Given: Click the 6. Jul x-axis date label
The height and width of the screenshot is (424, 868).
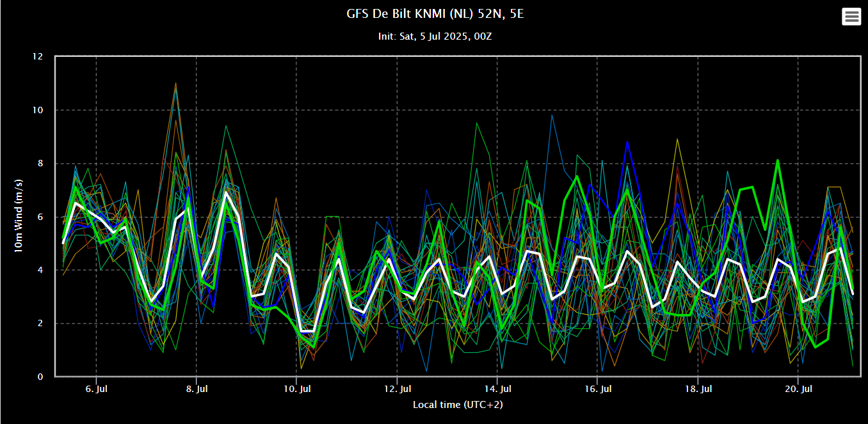Looking at the screenshot, I should click(x=96, y=388).
